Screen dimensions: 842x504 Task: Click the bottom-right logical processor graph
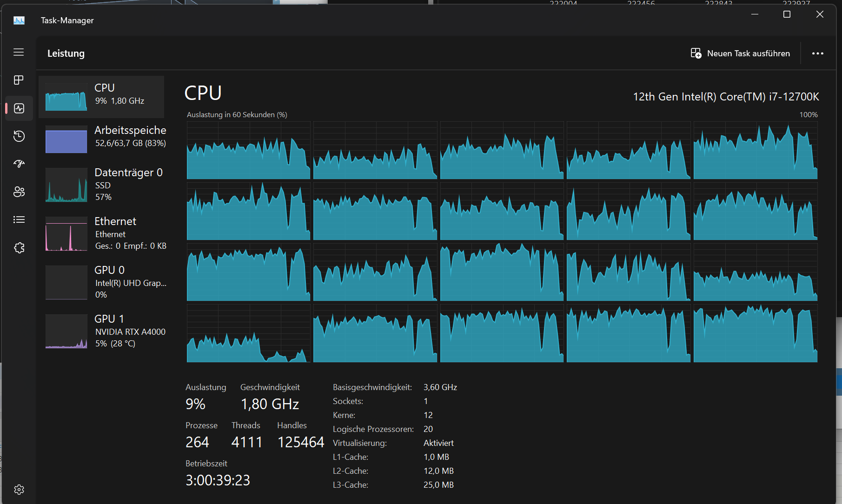756,333
